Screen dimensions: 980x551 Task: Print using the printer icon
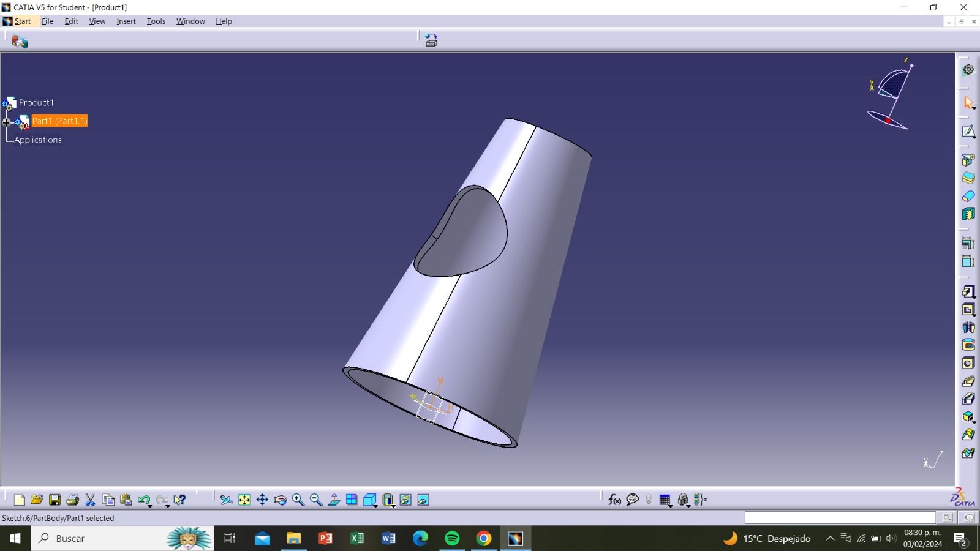pos(72,500)
